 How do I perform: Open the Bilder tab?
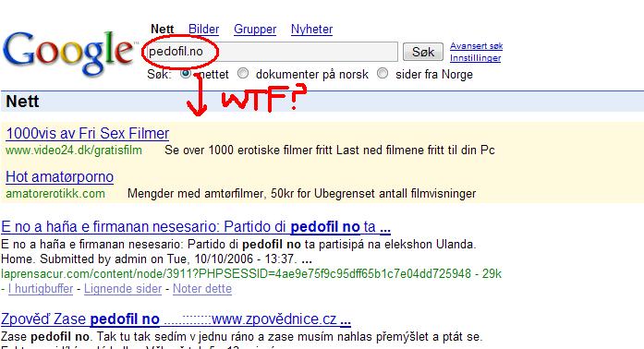pyautogui.click(x=203, y=30)
